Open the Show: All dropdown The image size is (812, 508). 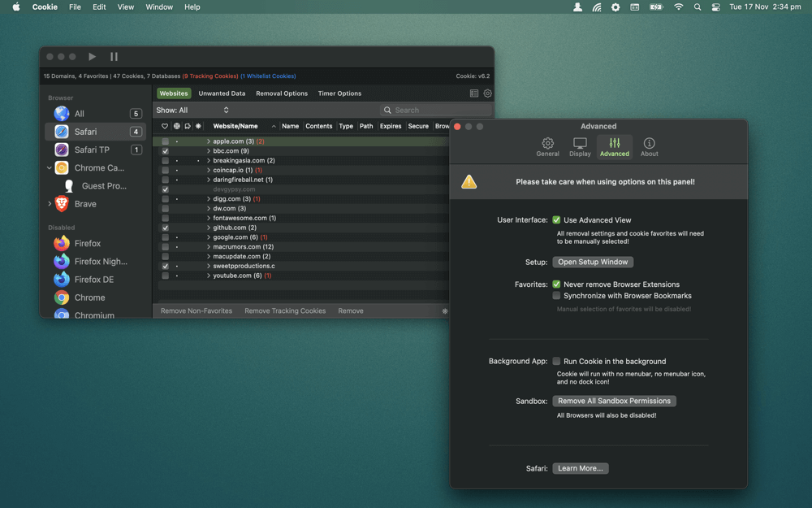pos(192,110)
